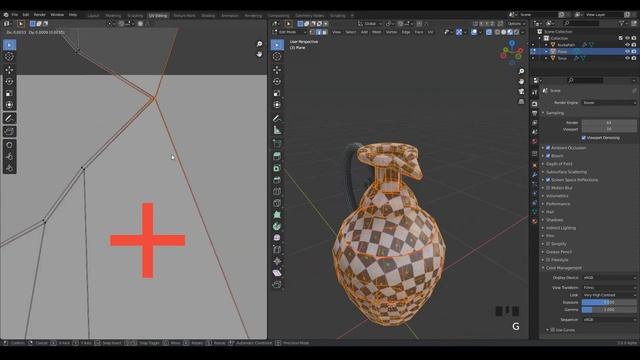The width and height of the screenshot is (640, 360).
Task: Open the Mesh menu in 3D viewport
Action: click(x=376, y=32)
